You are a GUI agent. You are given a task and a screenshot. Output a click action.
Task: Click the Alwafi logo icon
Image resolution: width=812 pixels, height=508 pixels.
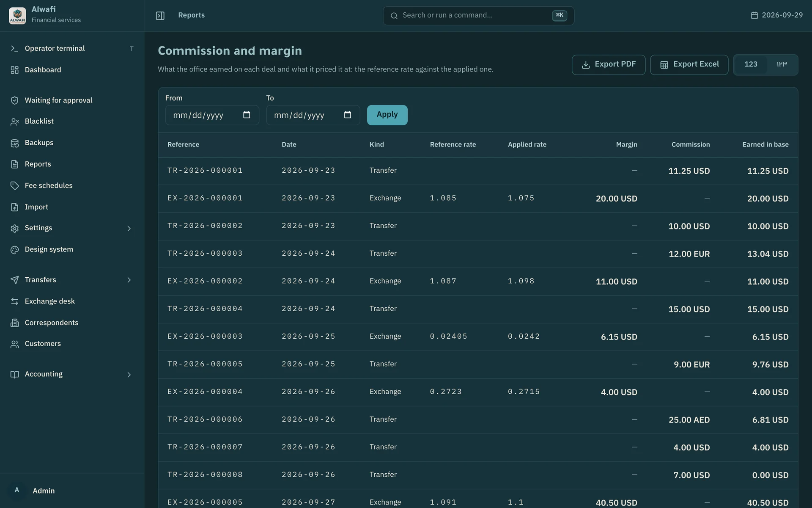tap(17, 15)
